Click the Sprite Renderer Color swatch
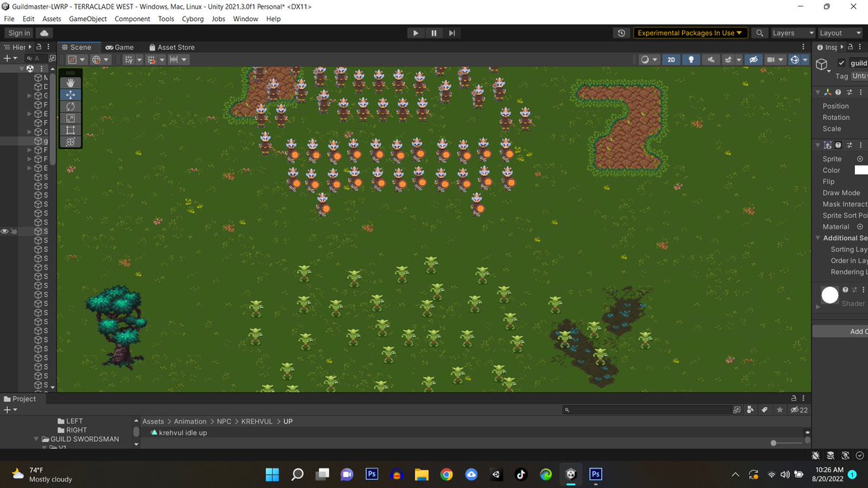 click(861, 170)
